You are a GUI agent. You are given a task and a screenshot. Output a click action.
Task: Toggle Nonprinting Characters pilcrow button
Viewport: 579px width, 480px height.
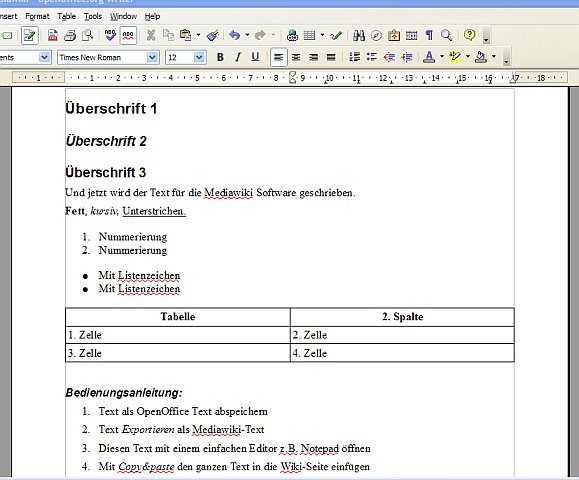[429, 35]
